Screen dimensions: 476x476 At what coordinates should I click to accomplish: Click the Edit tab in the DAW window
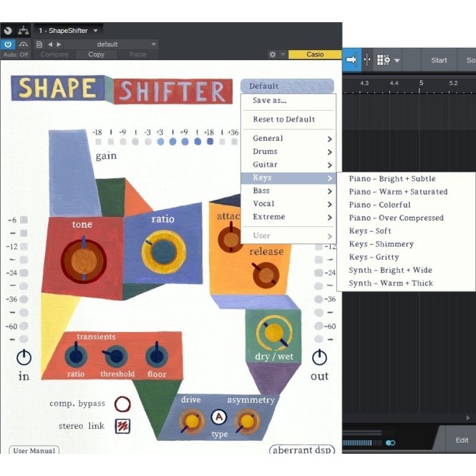pos(462,440)
